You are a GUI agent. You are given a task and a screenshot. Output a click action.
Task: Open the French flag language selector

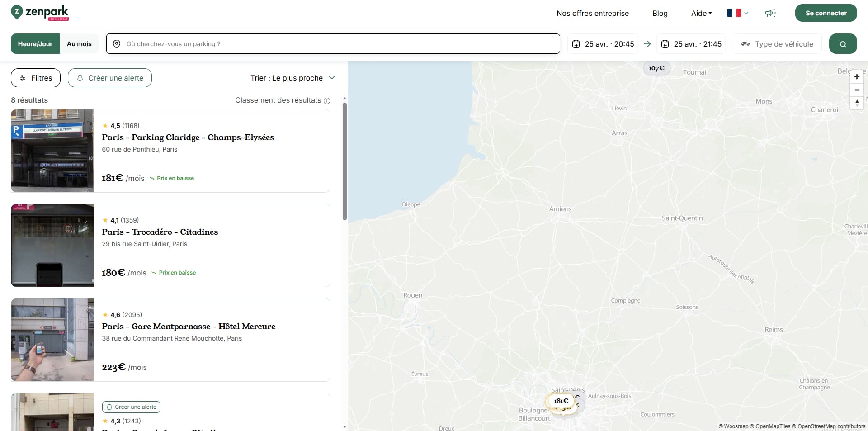pos(738,13)
